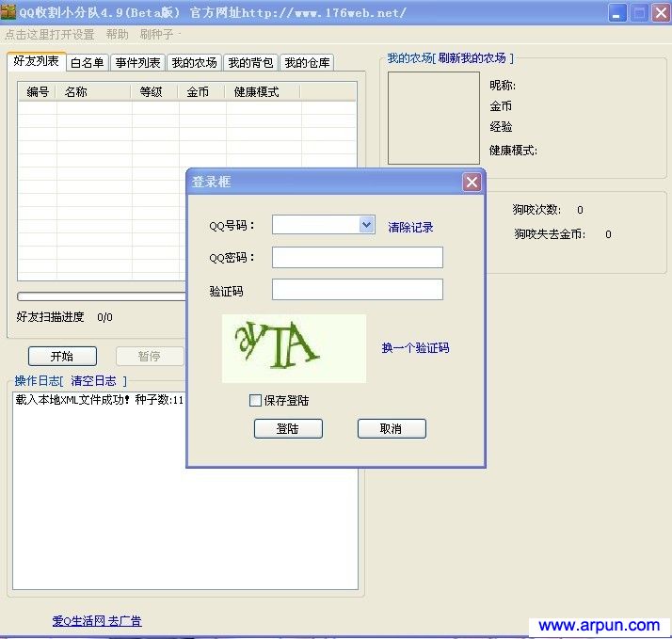This screenshot has height=639, width=672.
Task: Click the 经验 label in farm panel
Action: 501,127
